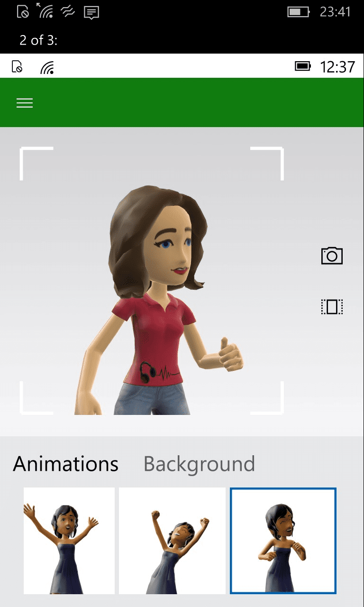Tap the dotted frame crop icon
The height and width of the screenshot is (607, 364).
pyautogui.click(x=332, y=307)
